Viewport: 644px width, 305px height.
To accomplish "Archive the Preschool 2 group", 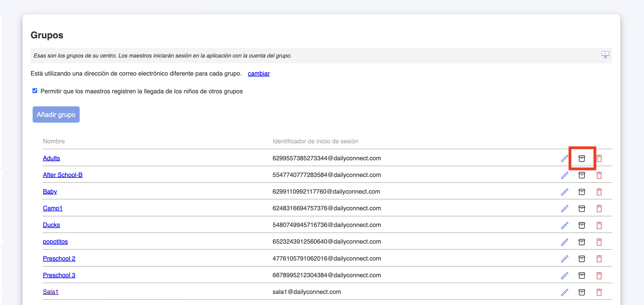I will click(582, 259).
